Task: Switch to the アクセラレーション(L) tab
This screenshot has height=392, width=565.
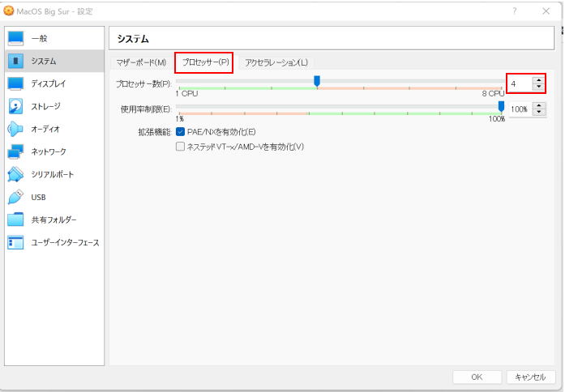Action: pos(276,62)
